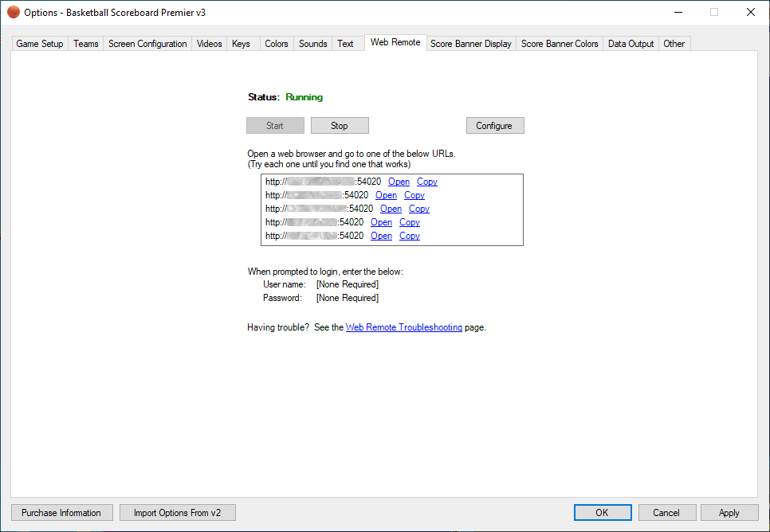Open the Score Banner Display tab
Viewport: 770px width, 532px height.
click(x=470, y=44)
